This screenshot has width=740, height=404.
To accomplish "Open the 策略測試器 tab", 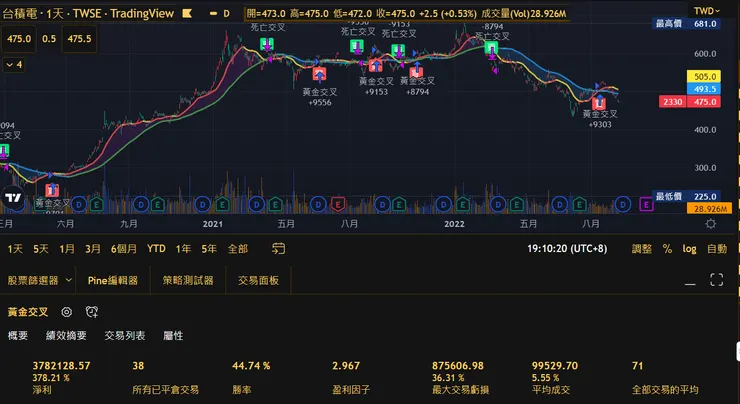I will click(x=188, y=280).
